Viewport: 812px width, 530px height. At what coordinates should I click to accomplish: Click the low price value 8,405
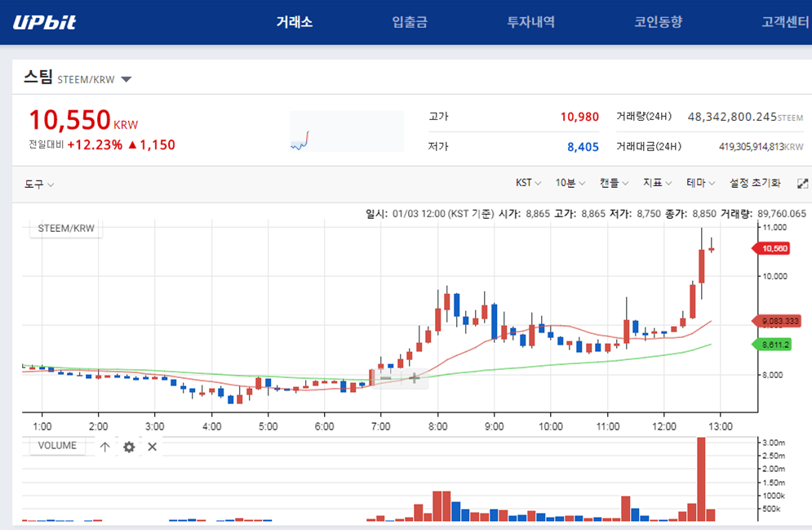tap(583, 147)
